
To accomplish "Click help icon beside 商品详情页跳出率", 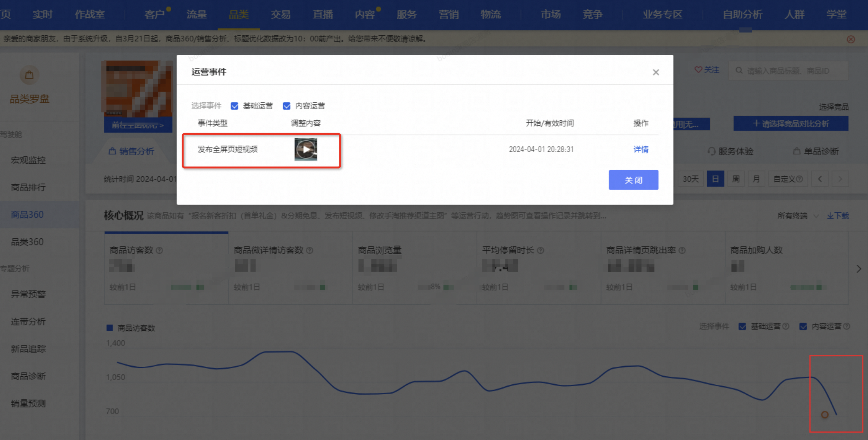I will pos(682,250).
